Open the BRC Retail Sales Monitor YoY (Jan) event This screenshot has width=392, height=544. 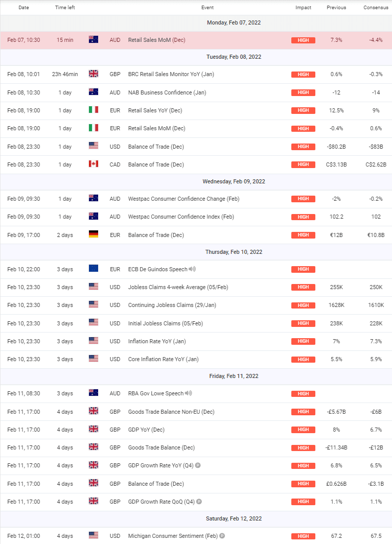click(171, 74)
